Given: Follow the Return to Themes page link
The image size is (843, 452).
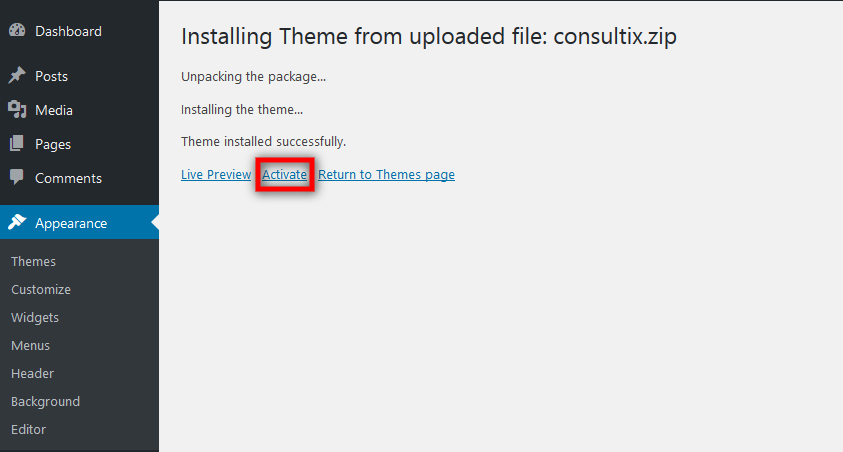Looking at the screenshot, I should click(x=386, y=174).
